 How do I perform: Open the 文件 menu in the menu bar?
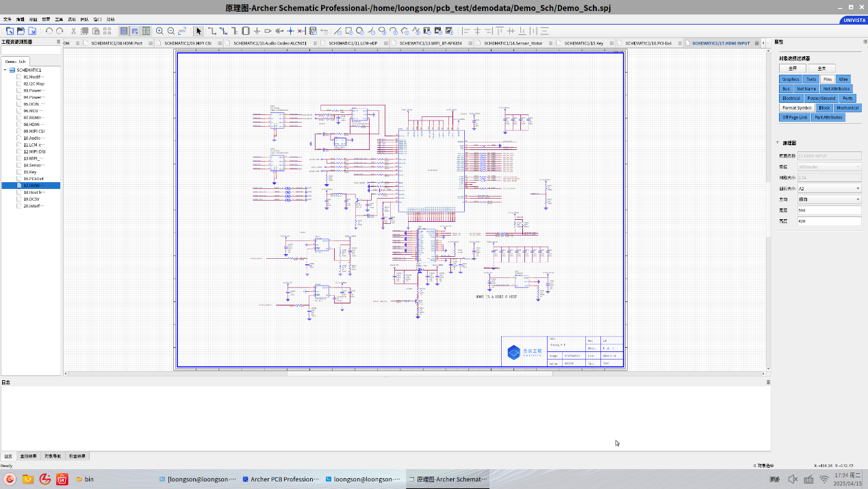pyautogui.click(x=8, y=19)
